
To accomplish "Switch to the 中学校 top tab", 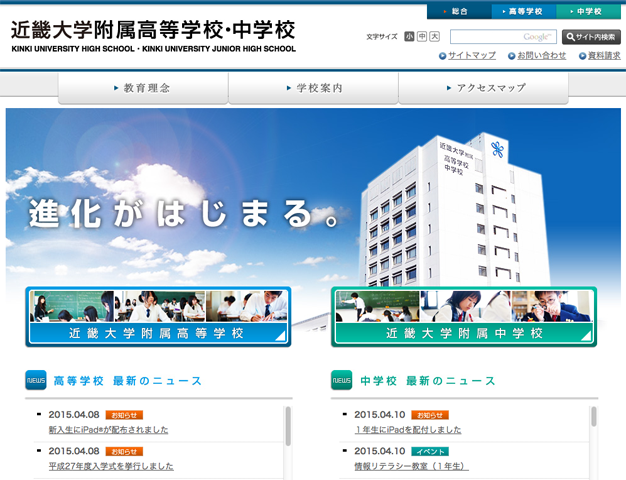I will pos(588,12).
